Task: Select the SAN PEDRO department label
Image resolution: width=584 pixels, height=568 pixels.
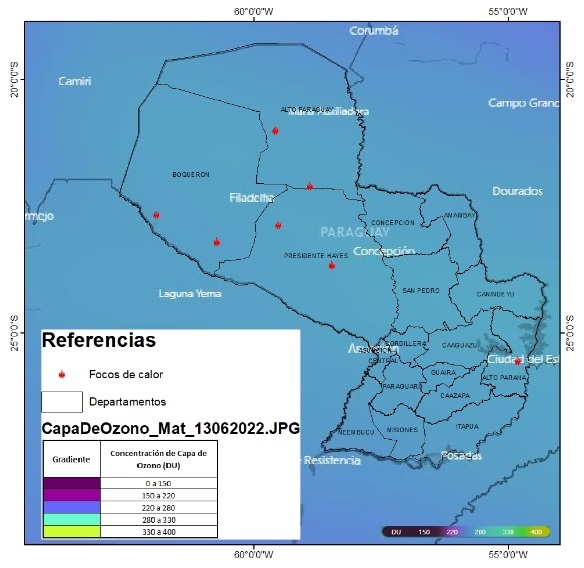Action: point(421,291)
